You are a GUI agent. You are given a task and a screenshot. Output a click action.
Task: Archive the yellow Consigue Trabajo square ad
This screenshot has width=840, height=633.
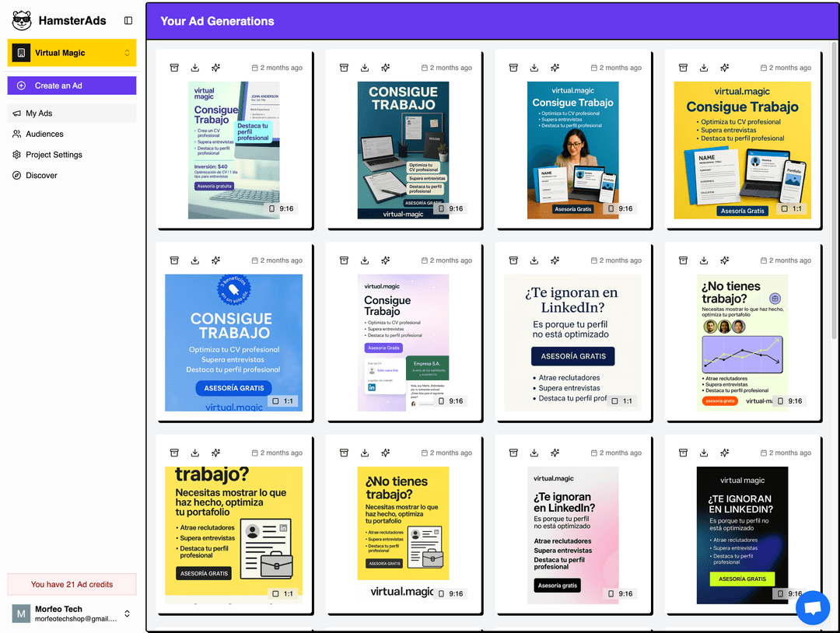[683, 68]
